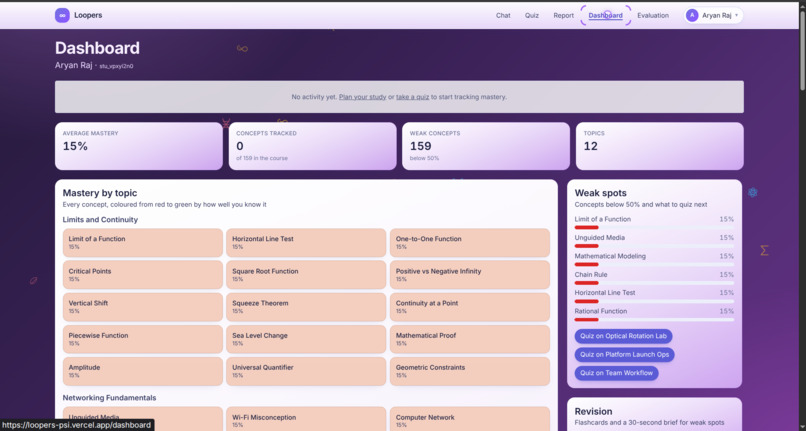Click the 'Limits and Continuity' topic heading

pos(100,220)
